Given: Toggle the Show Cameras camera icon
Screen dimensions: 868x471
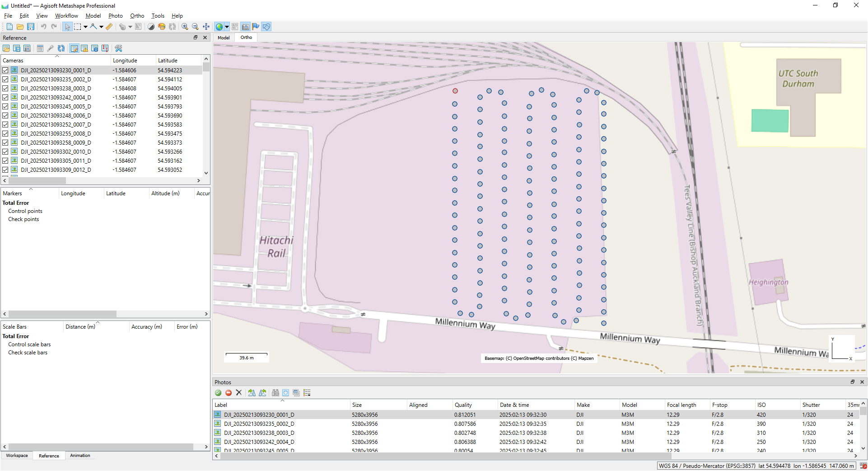Looking at the screenshot, I should (245, 27).
